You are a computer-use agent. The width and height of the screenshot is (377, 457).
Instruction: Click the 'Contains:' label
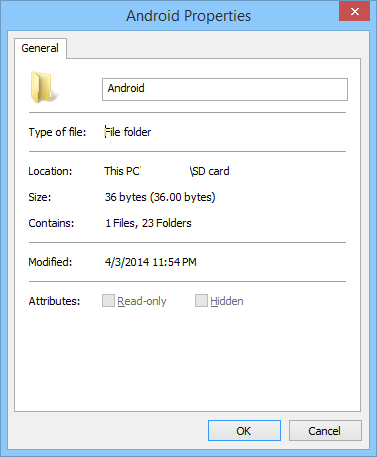pos(51,223)
